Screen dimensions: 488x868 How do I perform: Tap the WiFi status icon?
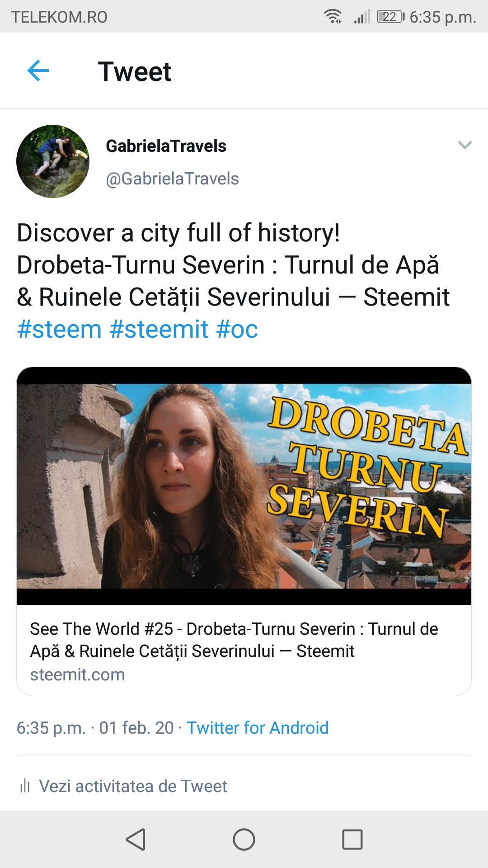point(333,17)
